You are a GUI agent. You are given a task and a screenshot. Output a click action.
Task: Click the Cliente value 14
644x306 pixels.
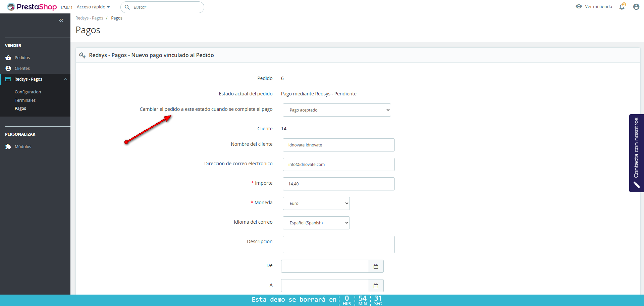[x=284, y=129]
